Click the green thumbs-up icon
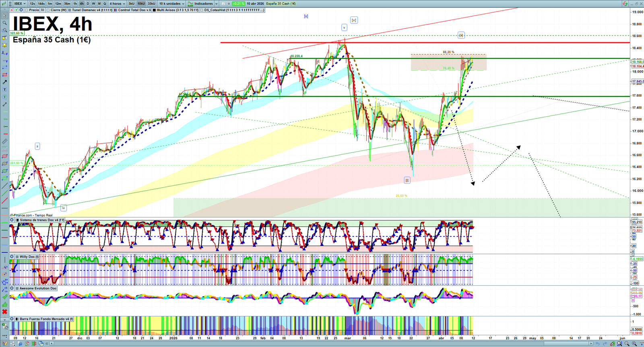This screenshot has height=347, width=644. point(4,305)
